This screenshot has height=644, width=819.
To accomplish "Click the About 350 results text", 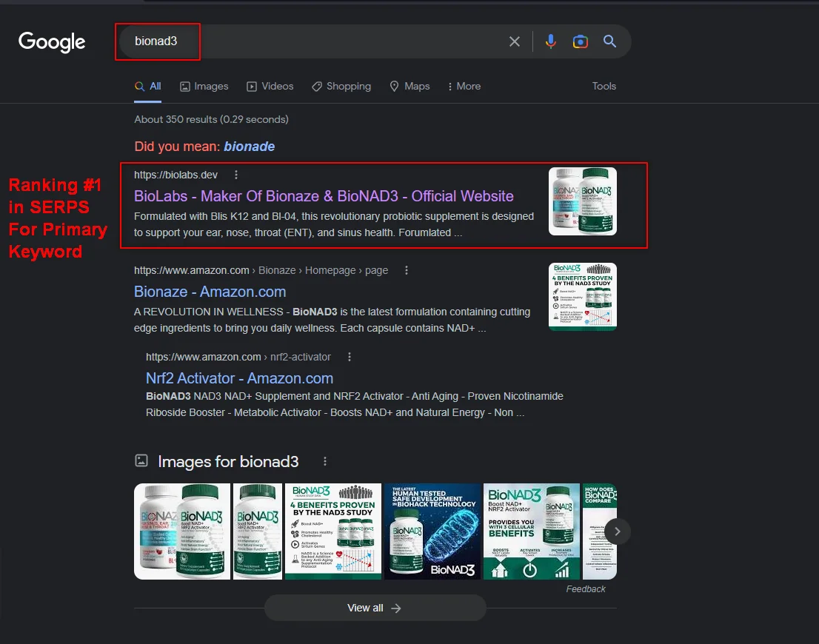I will point(212,120).
